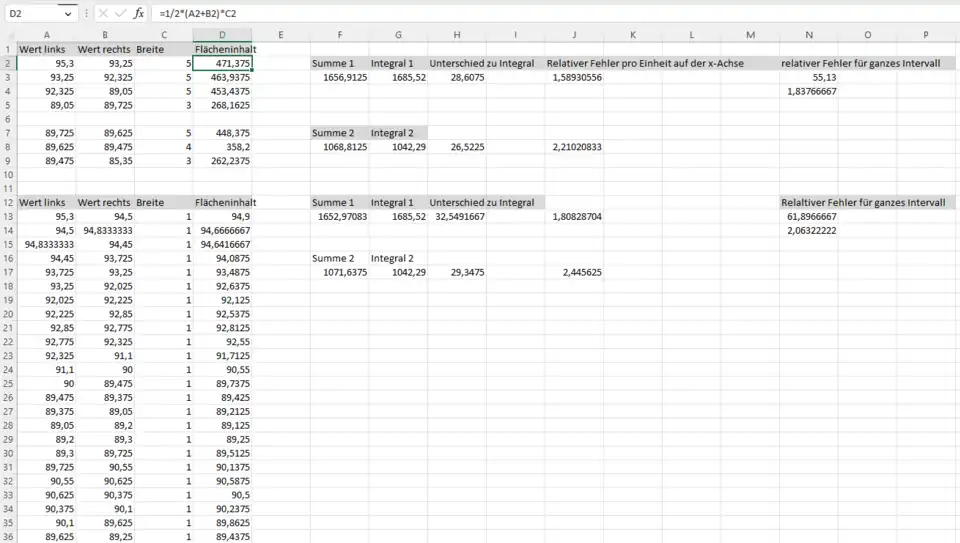
Task: Click the cell showing 55,13
Action: point(809,77)
